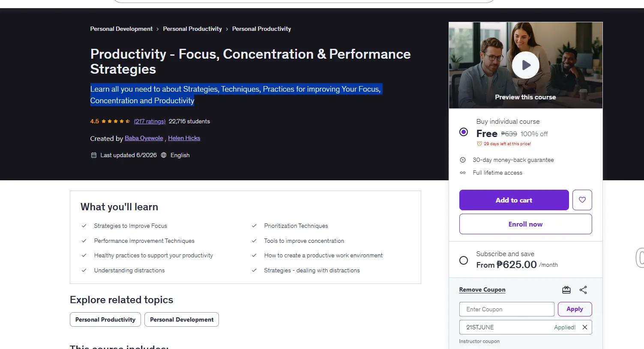Click the ₱625.00 monthly price text
The width and height of the screenshot is (644, 349).
517,265
